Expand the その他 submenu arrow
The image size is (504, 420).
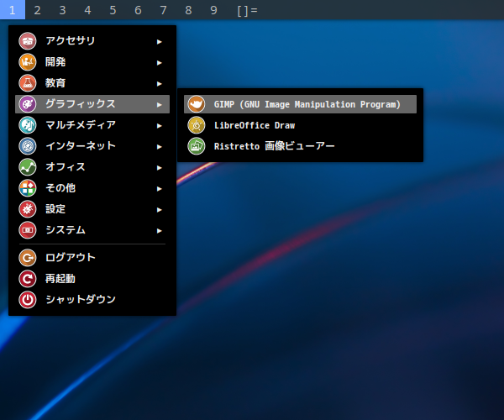tap(159, 189)
